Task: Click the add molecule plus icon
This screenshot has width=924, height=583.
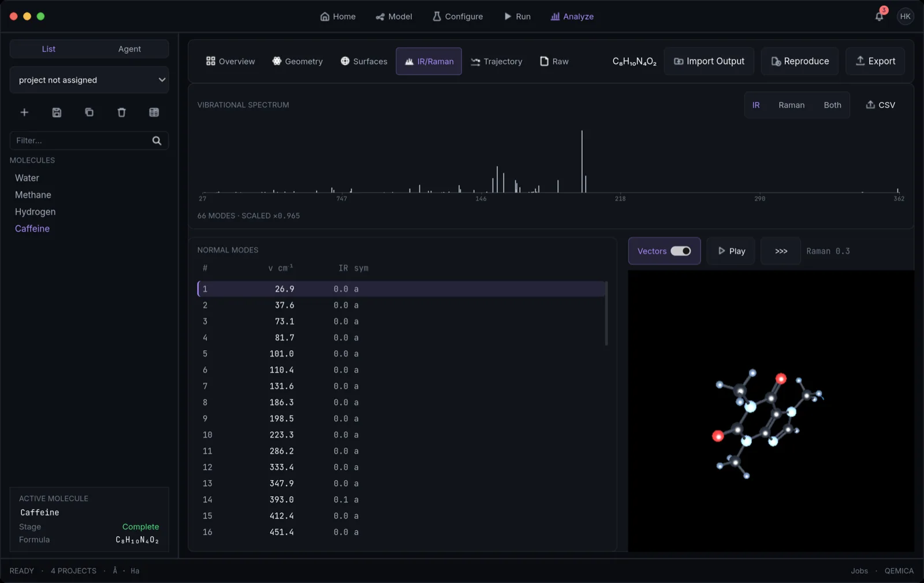Action: 24,113
